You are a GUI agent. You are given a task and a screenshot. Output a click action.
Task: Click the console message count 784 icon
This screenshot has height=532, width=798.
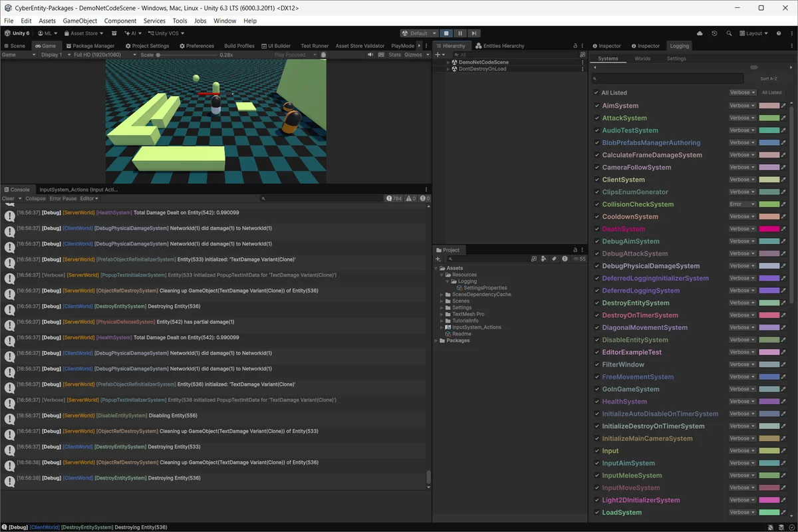394,198
